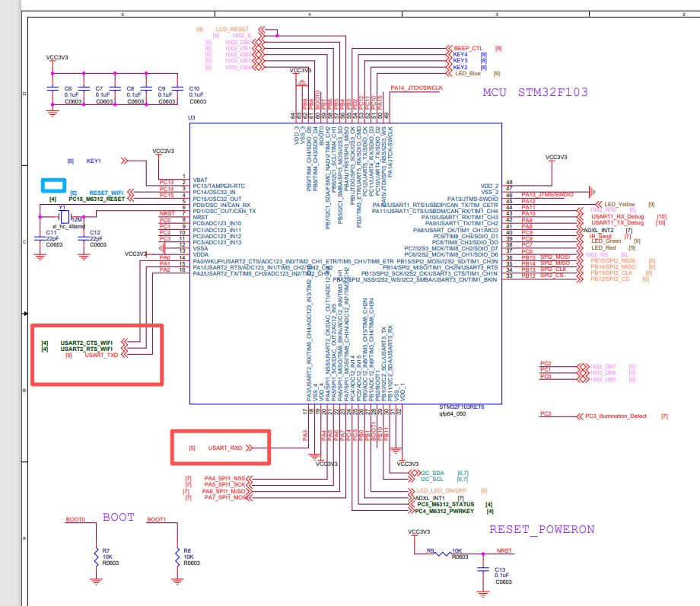Click the KEY3 port label
The width and height of the screenshot is (700, 606).
460,61
